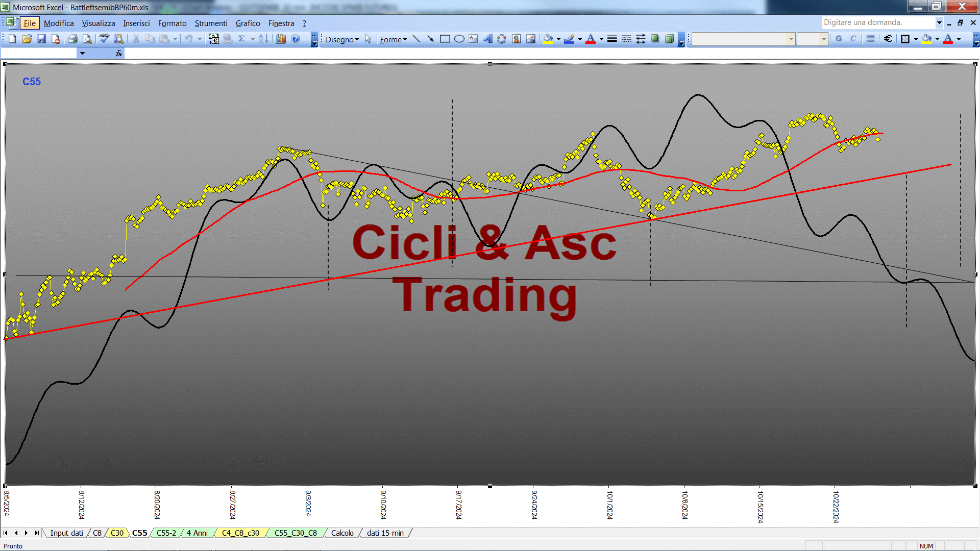Viewport: 980px width, 551px height.
Task: Go to last sheet with tab navigation arrow
Action: point(36,533)
